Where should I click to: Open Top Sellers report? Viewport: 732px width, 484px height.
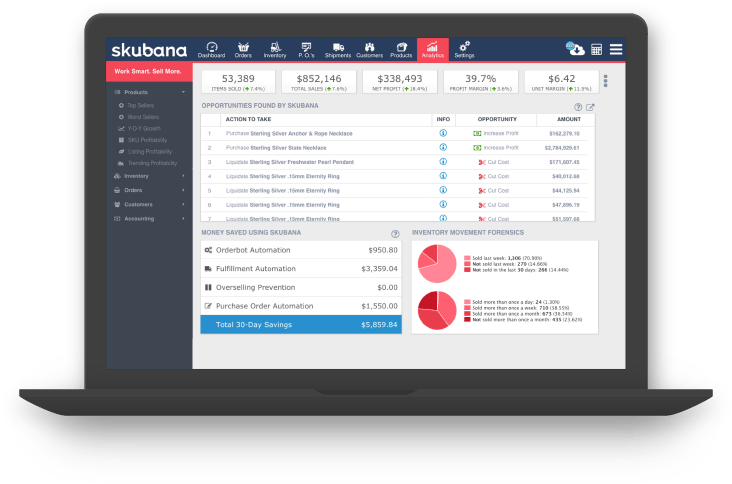141,105
